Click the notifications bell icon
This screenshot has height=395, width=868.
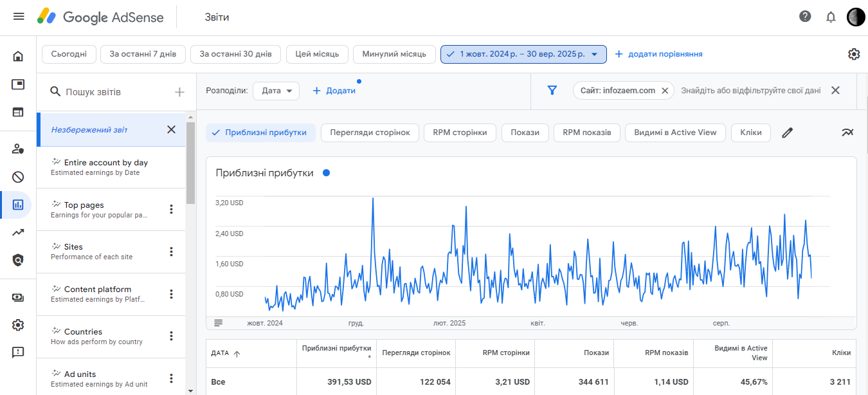click(x=831, y=17)
